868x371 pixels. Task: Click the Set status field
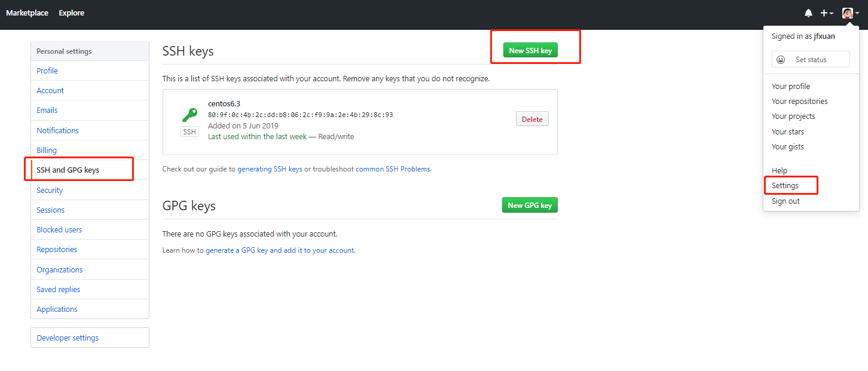[x=811, y=60]
